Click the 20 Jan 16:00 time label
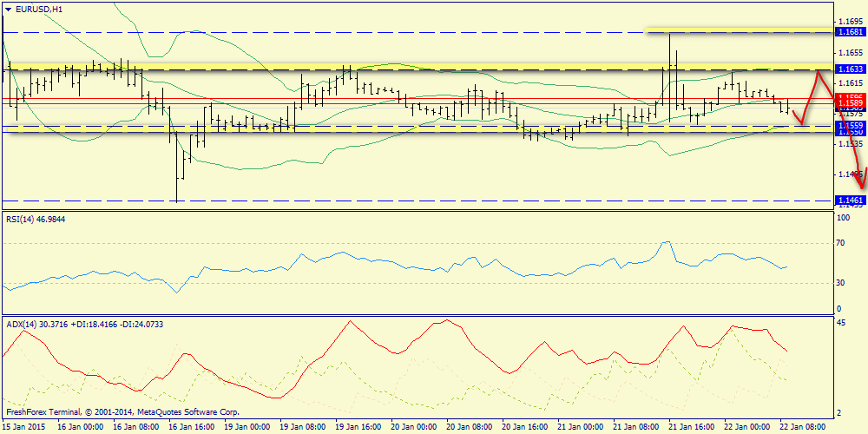 click(x=525, y=427)
